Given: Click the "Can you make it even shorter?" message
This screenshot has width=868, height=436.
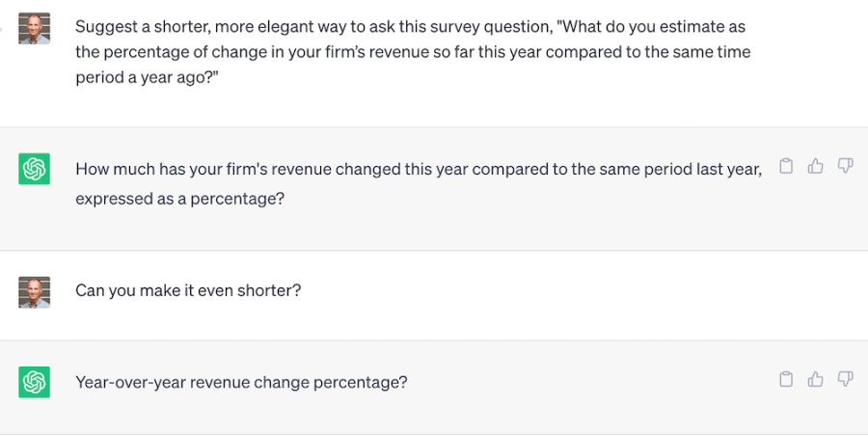Looking at the screenshot, I should [188, 289].
